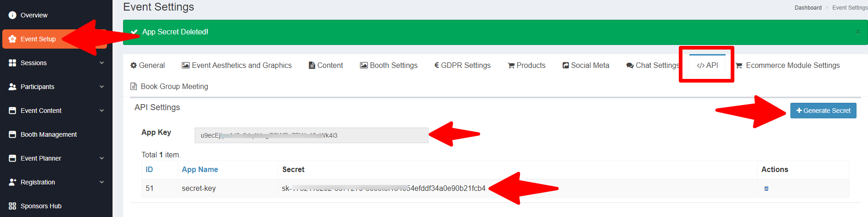This screenshot has height=217, width=868.
Task: Open the Booth Settings tab
Action: click(389, 66)
